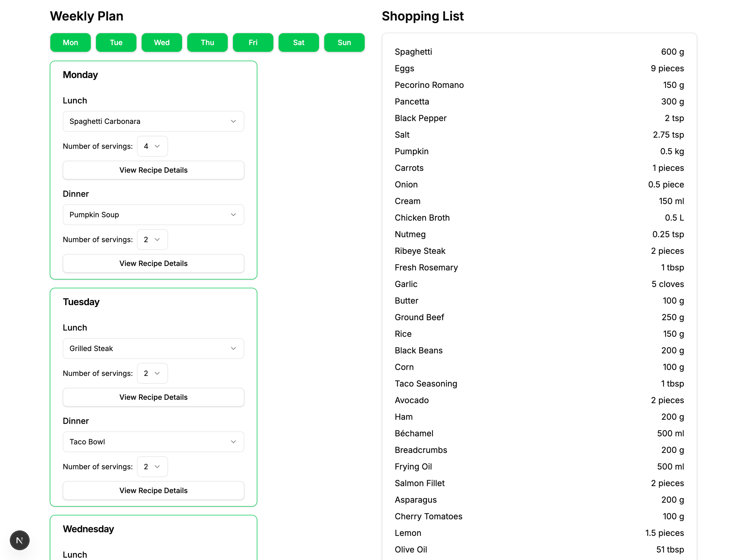Select the Sun day tab

344,43
